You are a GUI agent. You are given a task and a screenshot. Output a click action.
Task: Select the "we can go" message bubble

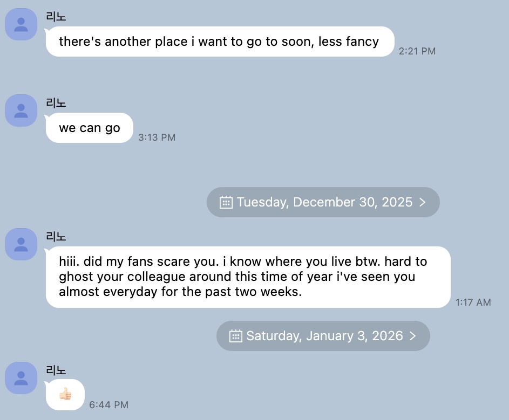(x=89, y=128)
